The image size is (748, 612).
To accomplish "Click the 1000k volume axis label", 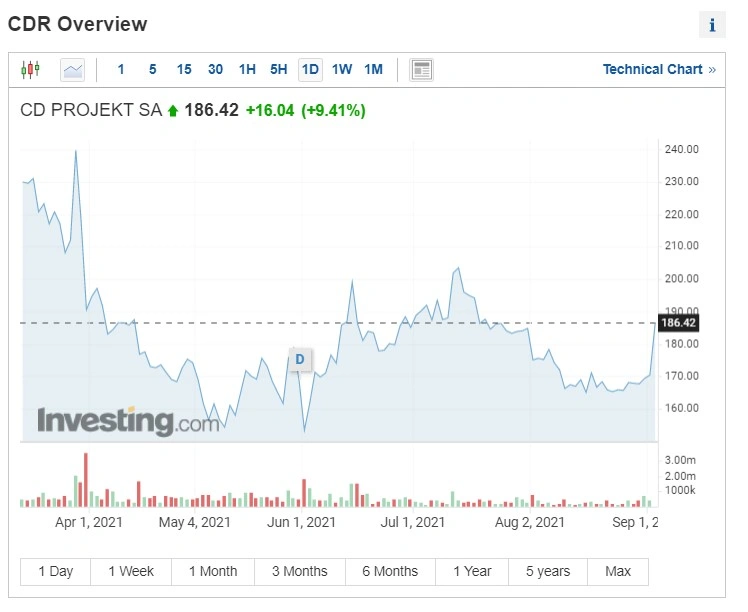I will click(x=680, y=490).
